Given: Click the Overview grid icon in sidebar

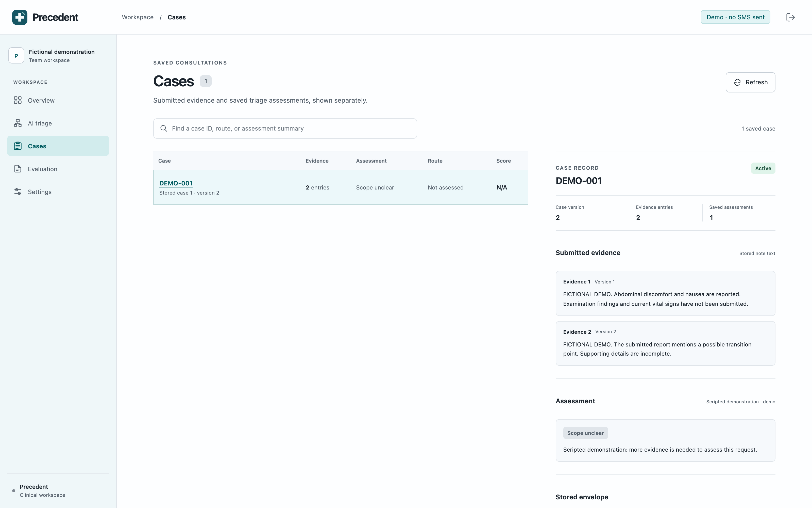Looking at the screenshot, I should [18, 100].
